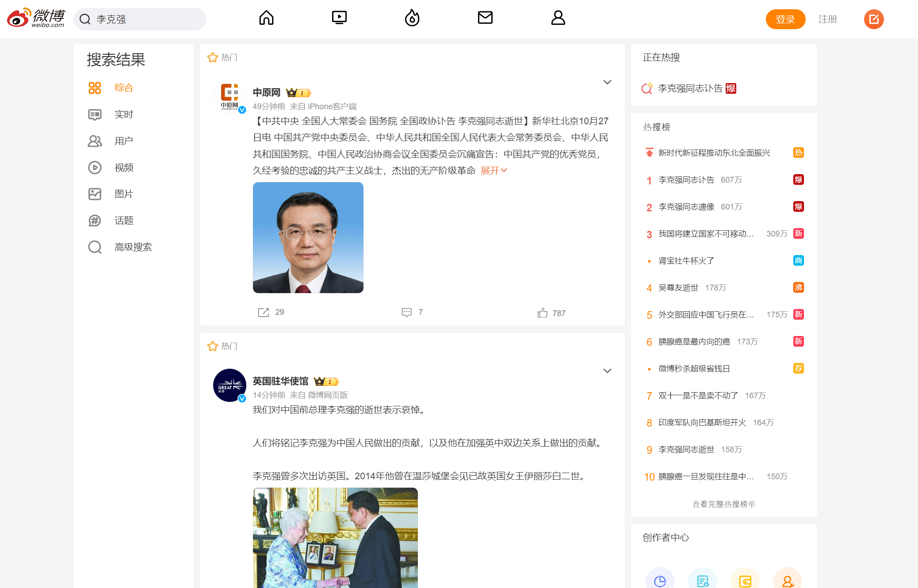This screenshot has height=588, width=918.
Task: Open the hot trending flame icon
Action: [412, 18]
